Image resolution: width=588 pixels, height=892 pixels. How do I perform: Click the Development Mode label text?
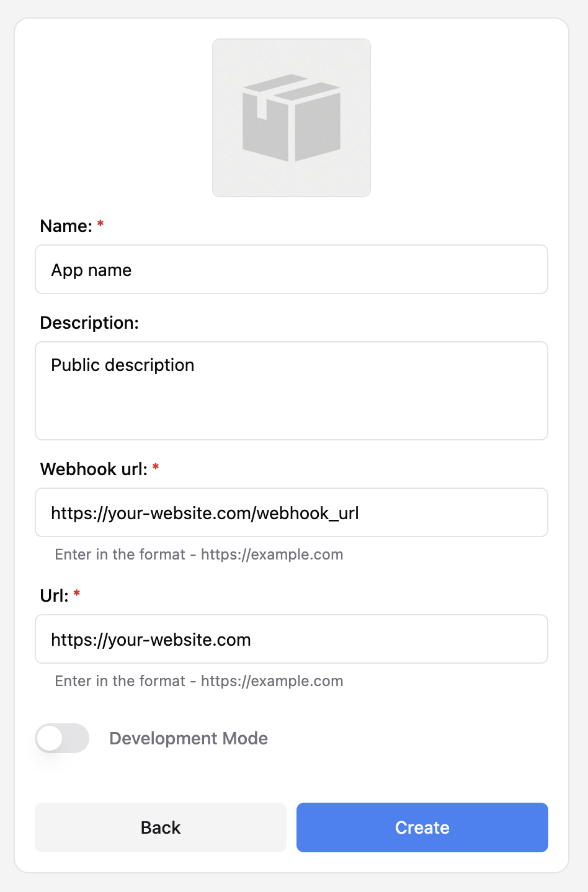click(x=189, y=738)
